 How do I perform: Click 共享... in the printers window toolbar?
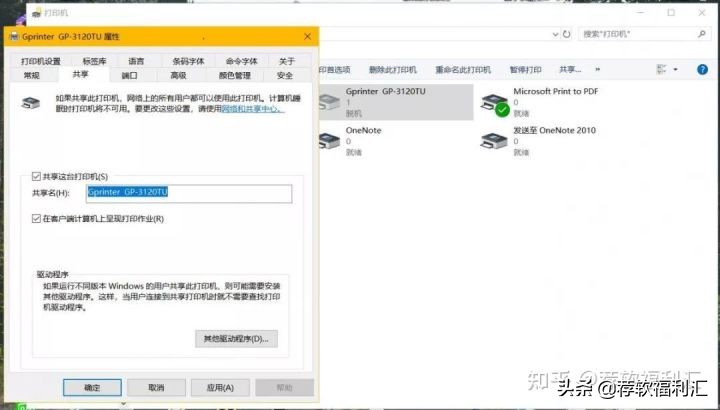tap(570, 70)
